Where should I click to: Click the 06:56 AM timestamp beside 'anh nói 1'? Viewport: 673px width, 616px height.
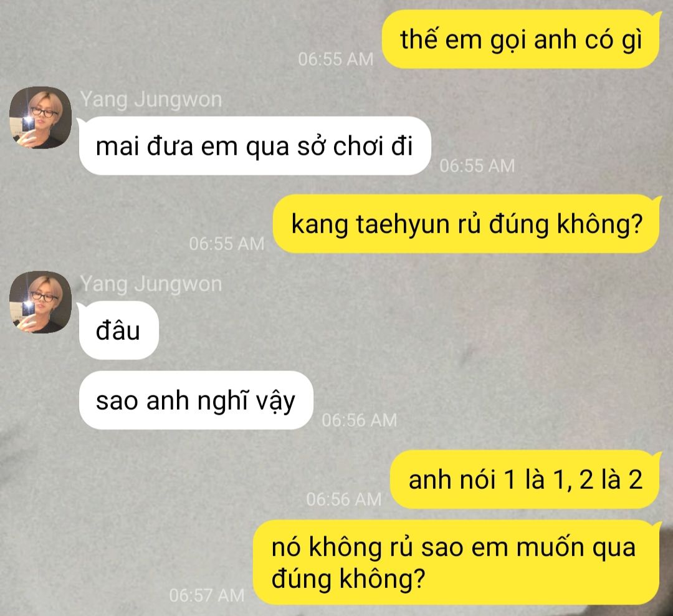click(x=344, y=499)
